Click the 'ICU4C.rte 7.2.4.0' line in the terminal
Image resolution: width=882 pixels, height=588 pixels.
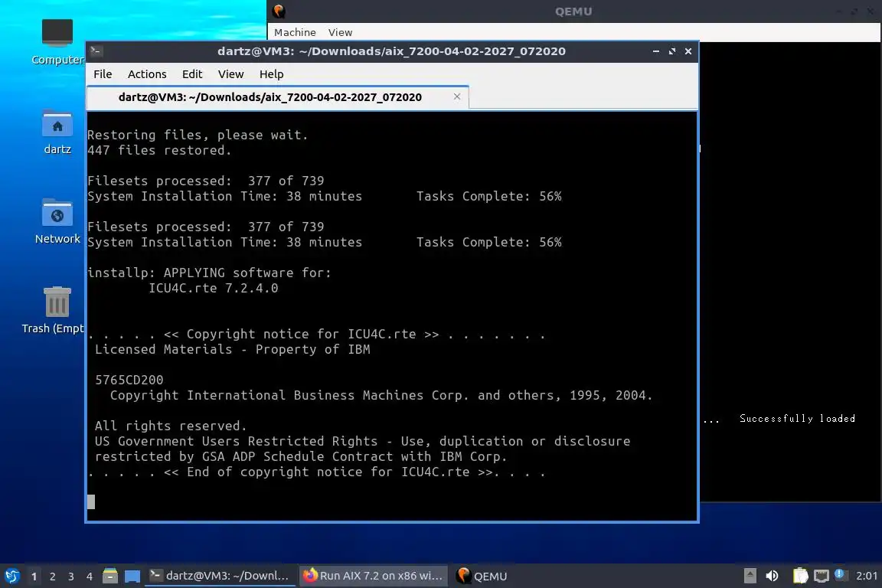tap(213, 288)
